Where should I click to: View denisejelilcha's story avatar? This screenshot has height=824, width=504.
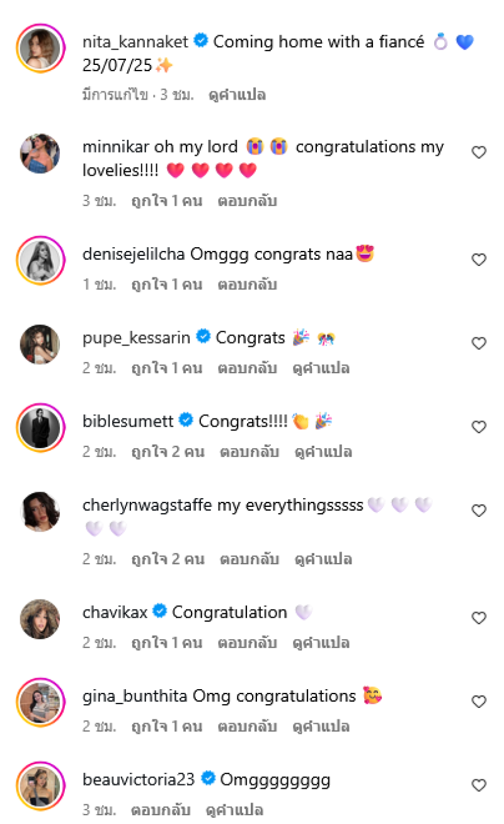point(40,260)
